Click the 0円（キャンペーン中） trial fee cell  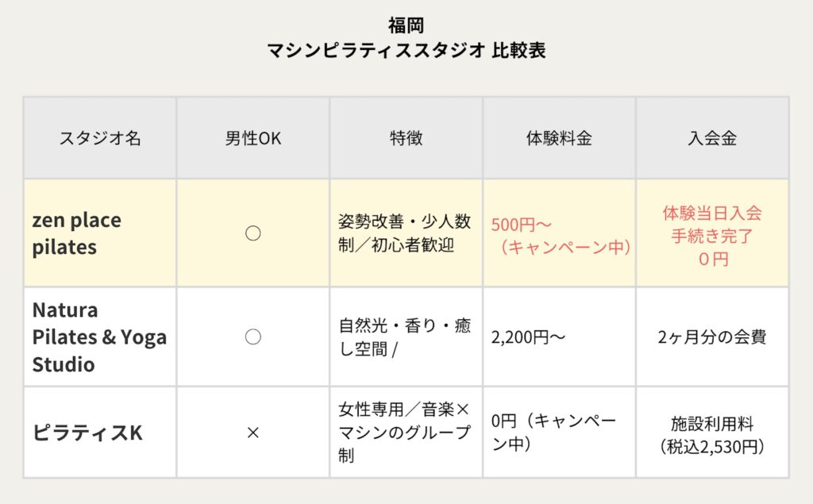pyautogui.click(x=554, y=433)
